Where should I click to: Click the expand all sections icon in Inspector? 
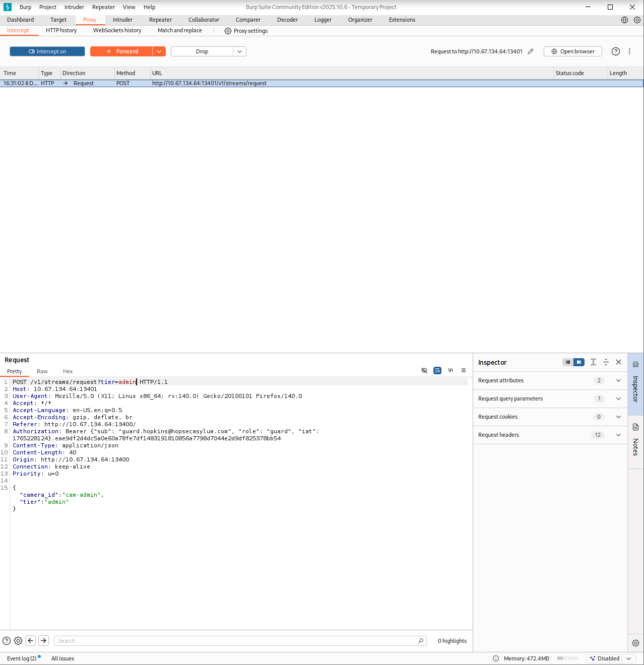click(593, 362)
